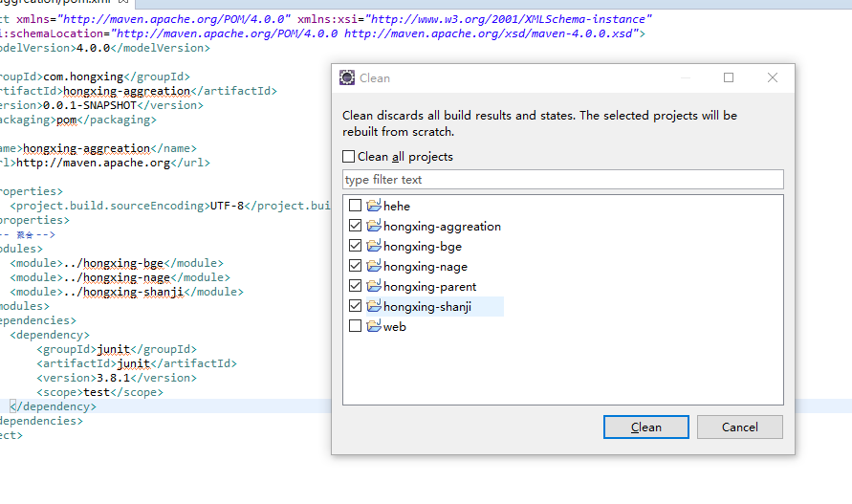The height and width of the screenshot is (504, 852).
Task: Close the pom.xml editor tab
Action: (123, 2)
